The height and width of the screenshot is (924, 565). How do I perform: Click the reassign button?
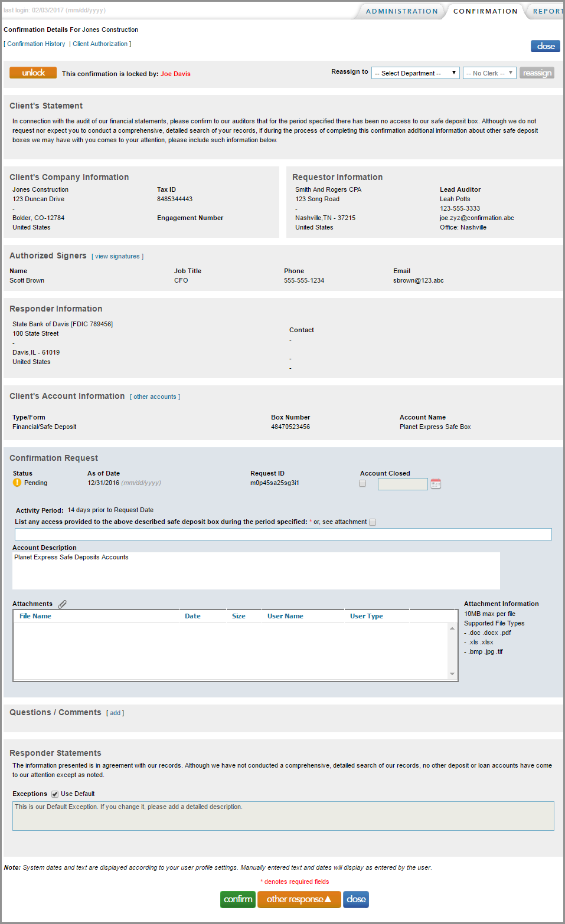pos(537,73)
